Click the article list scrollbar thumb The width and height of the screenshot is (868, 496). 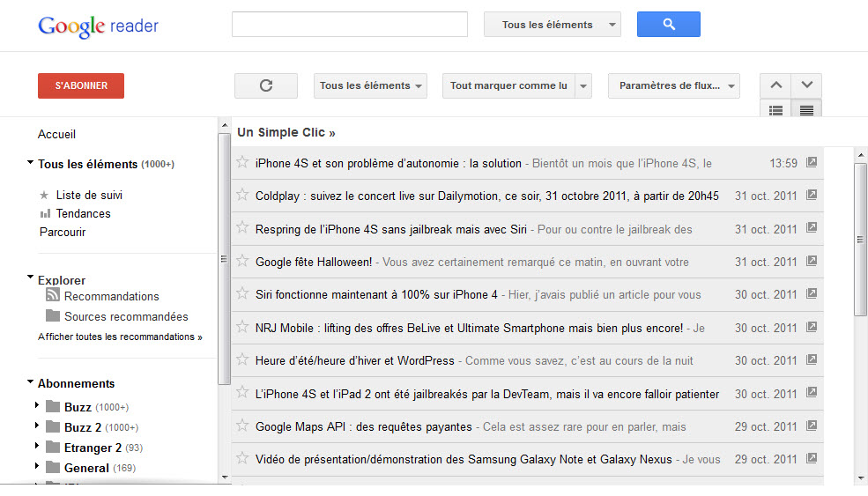coord(860,239)
